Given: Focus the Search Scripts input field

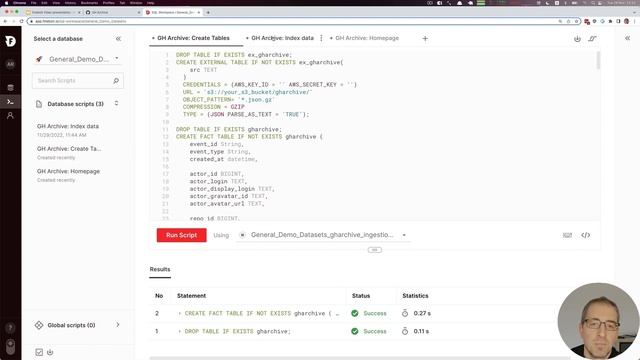Looking at the screenshot, I should 73,81.
